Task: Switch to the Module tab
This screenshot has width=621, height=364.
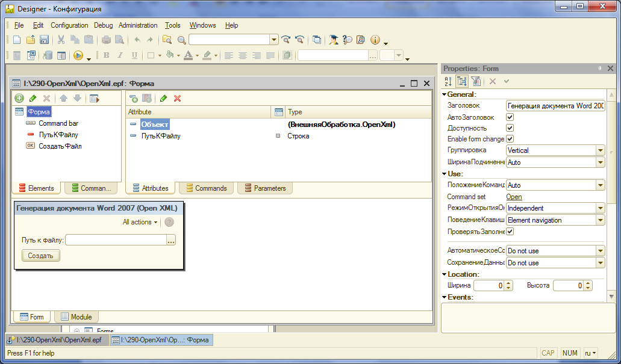Action: pos(76,317)
